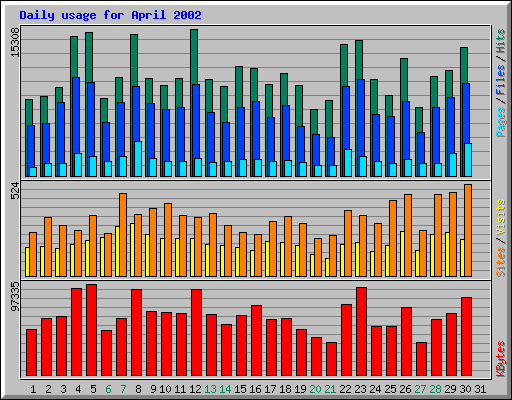Click the green day 13 label
Screen dimensions: 512x400
tap(210, 389)
